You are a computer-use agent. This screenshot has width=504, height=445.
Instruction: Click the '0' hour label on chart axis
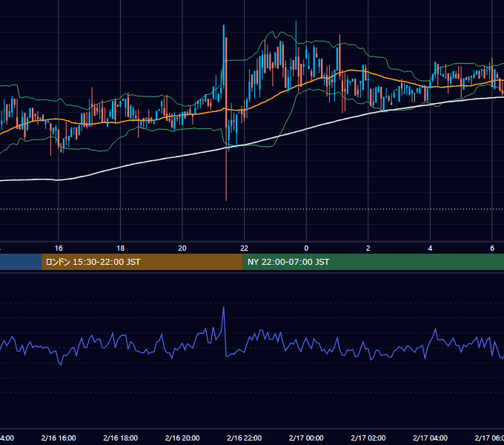[x=306, y=248]
